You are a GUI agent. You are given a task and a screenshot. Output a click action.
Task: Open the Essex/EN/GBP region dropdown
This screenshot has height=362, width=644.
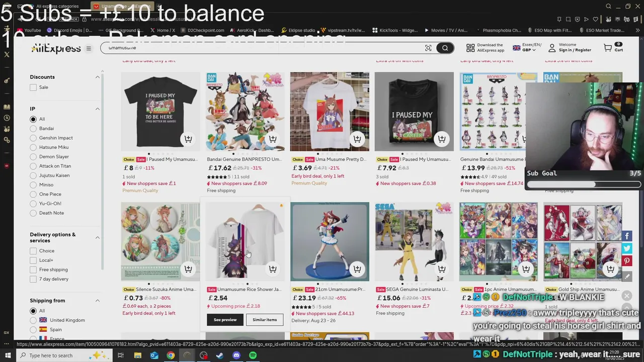(x=526, y=47)
